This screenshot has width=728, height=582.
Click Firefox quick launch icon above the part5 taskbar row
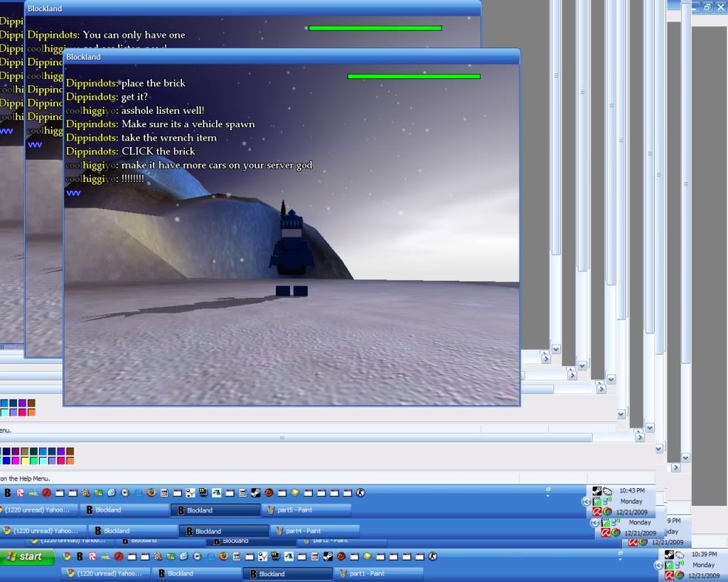pyautogui.click(x=151, y=492)
